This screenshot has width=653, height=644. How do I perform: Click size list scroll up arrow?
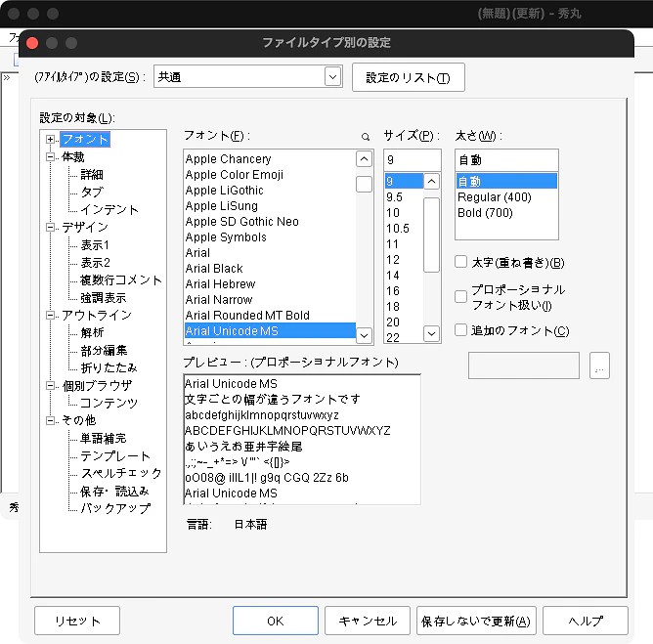point(431,181)
